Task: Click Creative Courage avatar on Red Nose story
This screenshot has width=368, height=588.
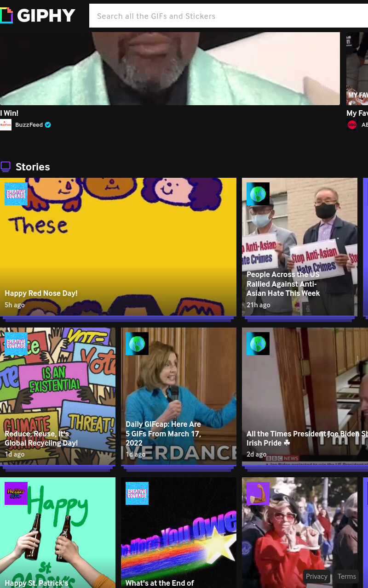Action: coord(16,194)
